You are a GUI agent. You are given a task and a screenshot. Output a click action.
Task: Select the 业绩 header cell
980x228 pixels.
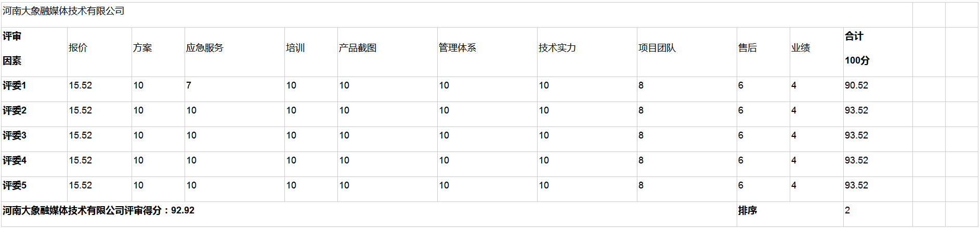tap(801, 48)
